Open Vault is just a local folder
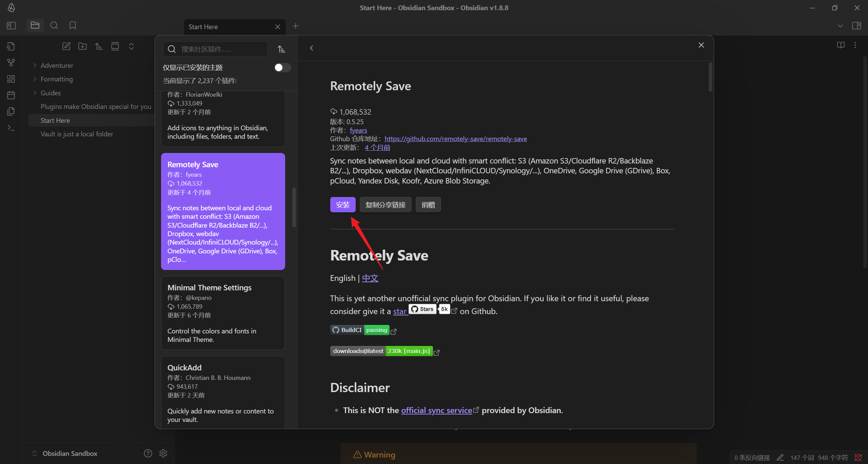Screen dimensions: 868x464 click(x=77, y=134)
